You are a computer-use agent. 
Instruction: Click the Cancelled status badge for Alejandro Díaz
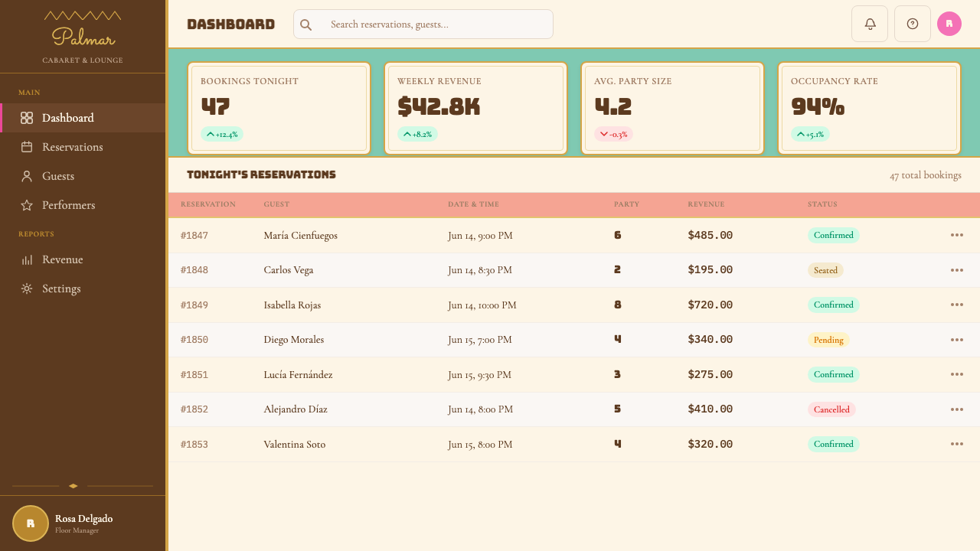coord(831,409)
